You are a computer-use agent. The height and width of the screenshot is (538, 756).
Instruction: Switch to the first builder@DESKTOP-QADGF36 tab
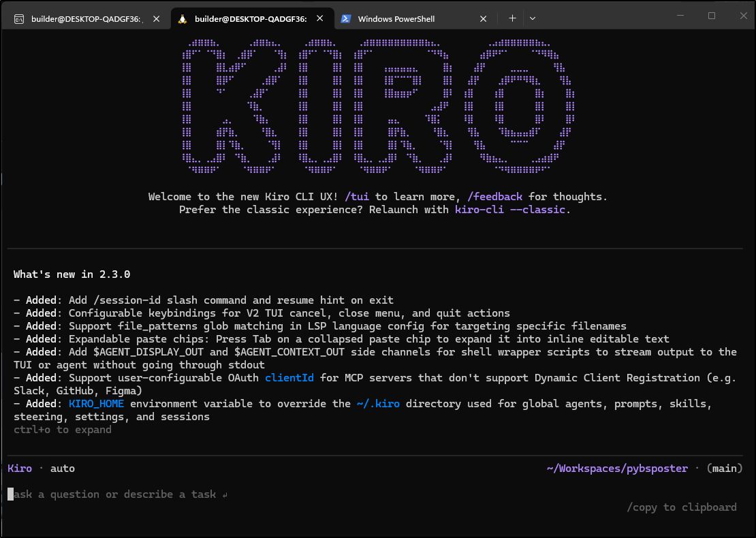click(86, 19)
